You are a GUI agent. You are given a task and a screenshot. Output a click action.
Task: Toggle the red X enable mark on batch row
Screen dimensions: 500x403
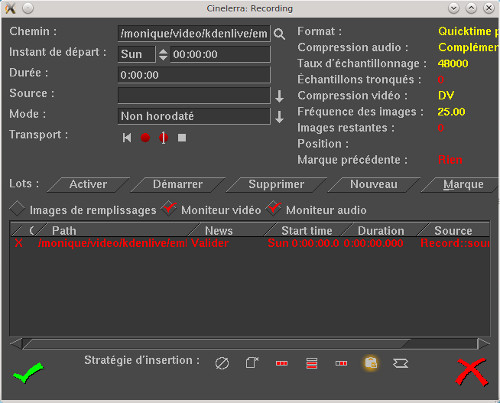click(x=19, y=243)
